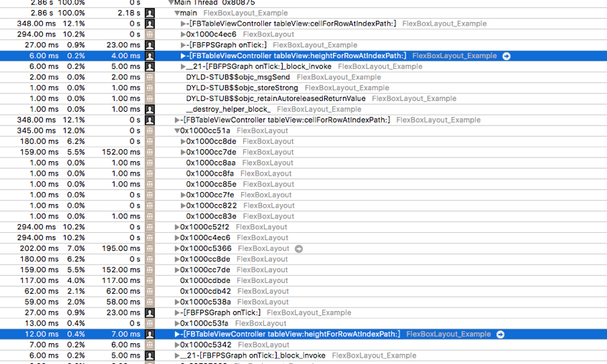This screenshot has width=607, height=364.
Task: Click the 345.00 ms running time value
Action: click(x=37, y=131)
